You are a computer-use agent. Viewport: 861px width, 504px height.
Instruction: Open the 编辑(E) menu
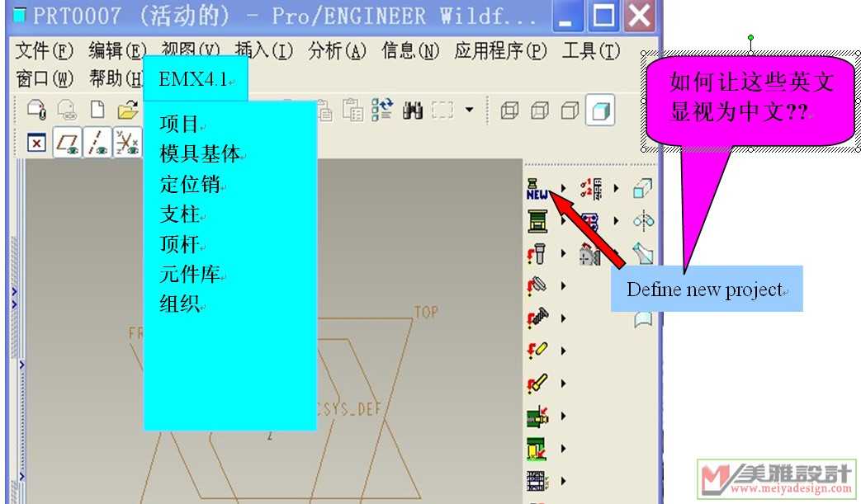coord(117,51)
